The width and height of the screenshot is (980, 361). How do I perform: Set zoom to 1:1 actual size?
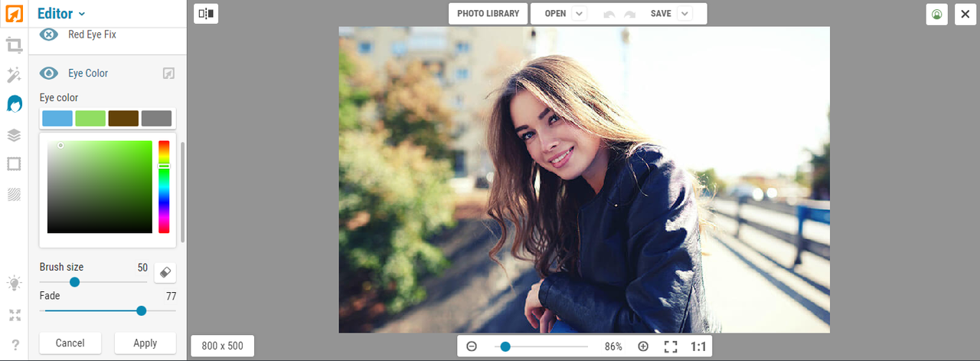[x=698, y=346]
